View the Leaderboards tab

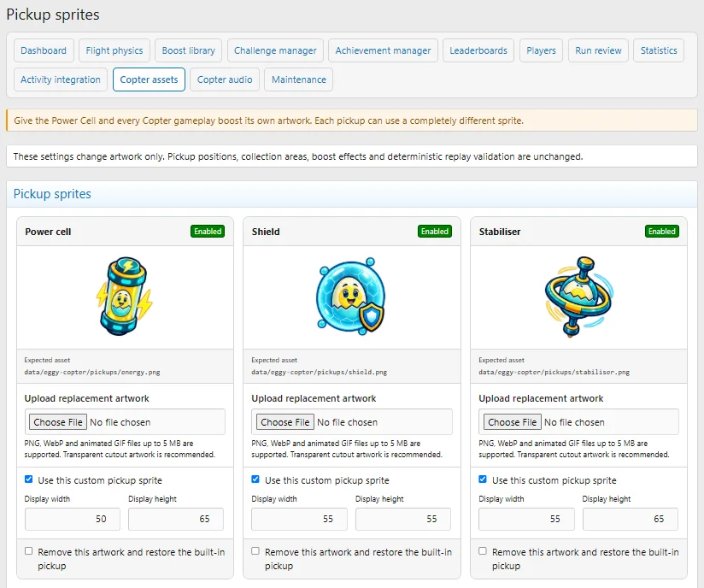point(478,50)
